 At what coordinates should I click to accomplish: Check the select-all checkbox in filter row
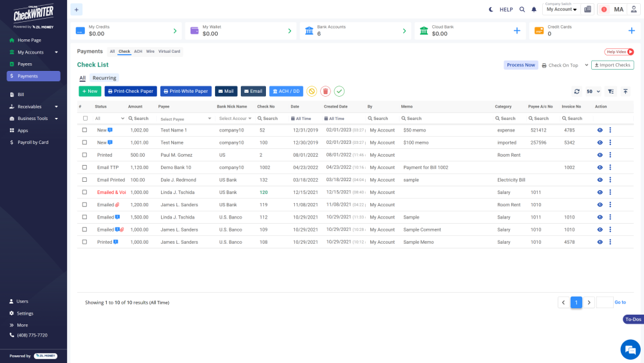[x=84, y=119]
